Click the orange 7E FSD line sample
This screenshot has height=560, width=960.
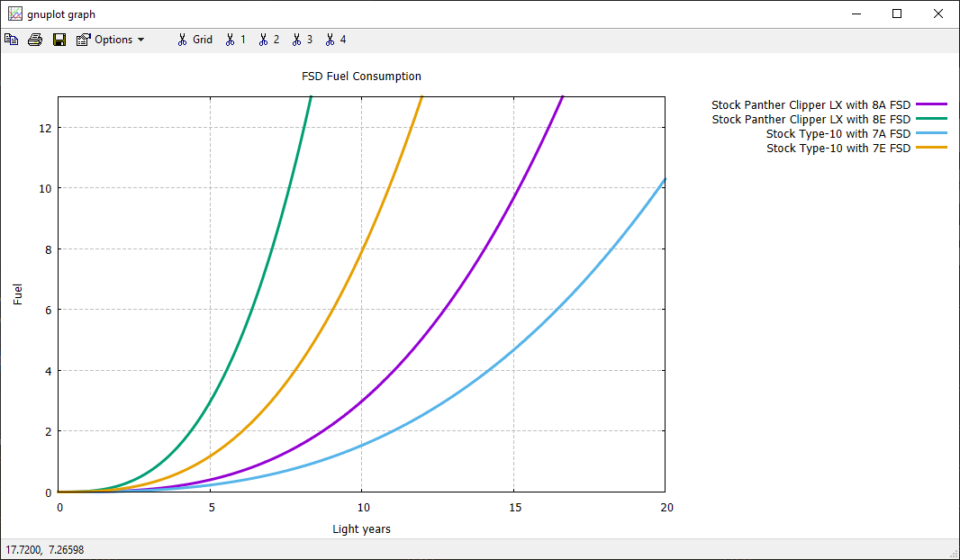[932, 148]
